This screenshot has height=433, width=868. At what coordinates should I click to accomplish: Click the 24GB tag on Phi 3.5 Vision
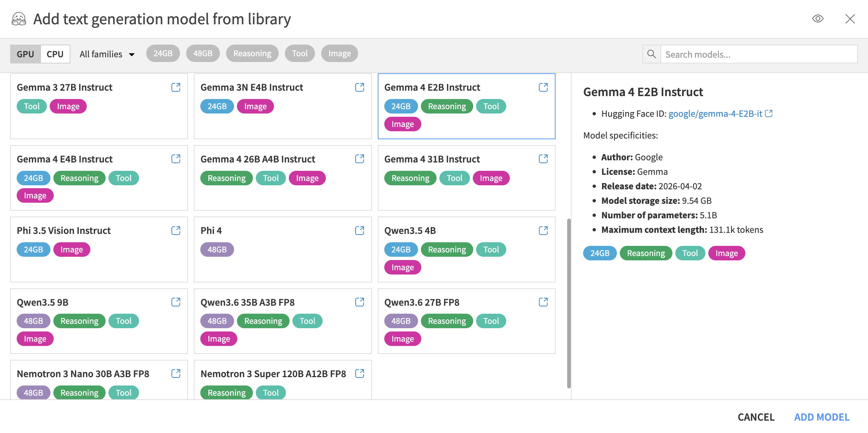tap(33, 250)
